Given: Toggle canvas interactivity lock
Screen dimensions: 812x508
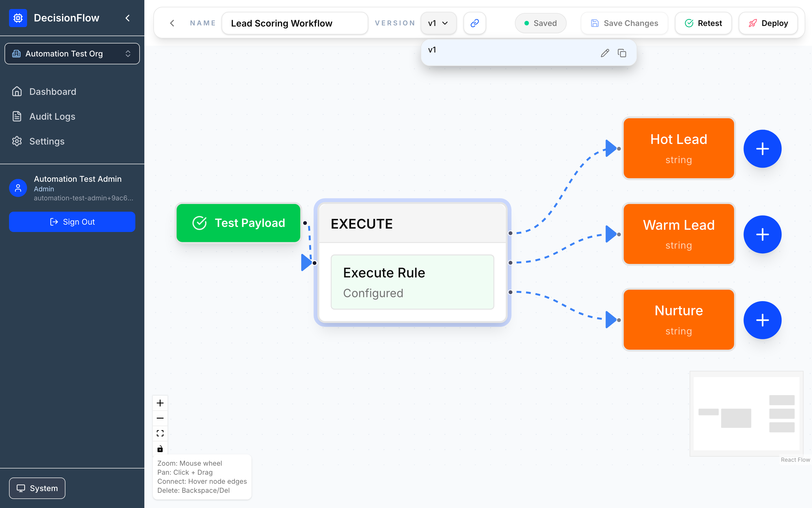Looking at the screenshot, I should click(x=160, y=448).
